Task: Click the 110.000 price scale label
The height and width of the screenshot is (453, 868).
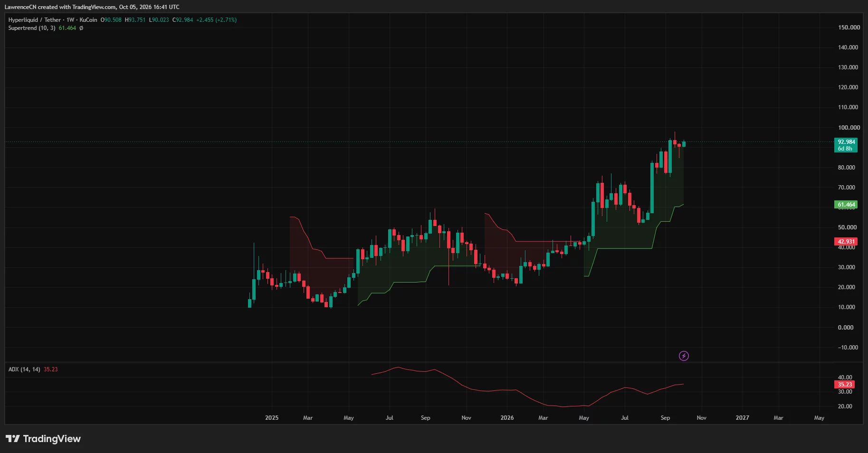Action: coord(848,107)
